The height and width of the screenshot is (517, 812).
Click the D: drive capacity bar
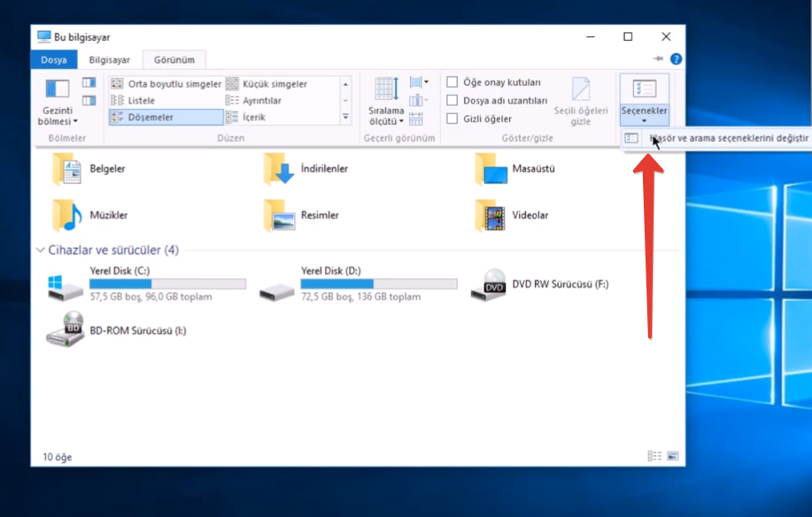[x=379, y=283]
